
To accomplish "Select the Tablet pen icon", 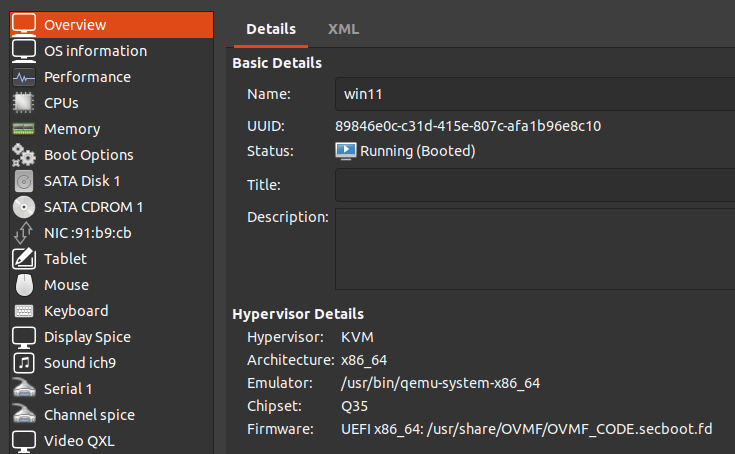I will point(25,258).
